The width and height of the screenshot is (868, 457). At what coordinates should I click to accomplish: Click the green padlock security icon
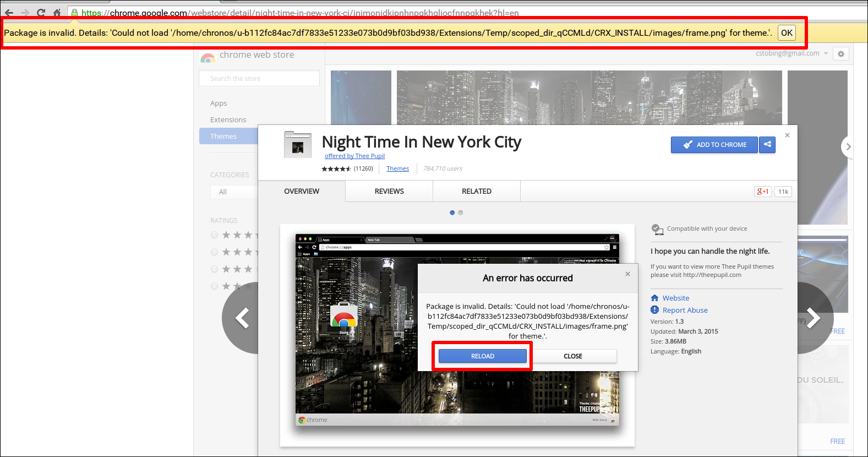point(74,12)
